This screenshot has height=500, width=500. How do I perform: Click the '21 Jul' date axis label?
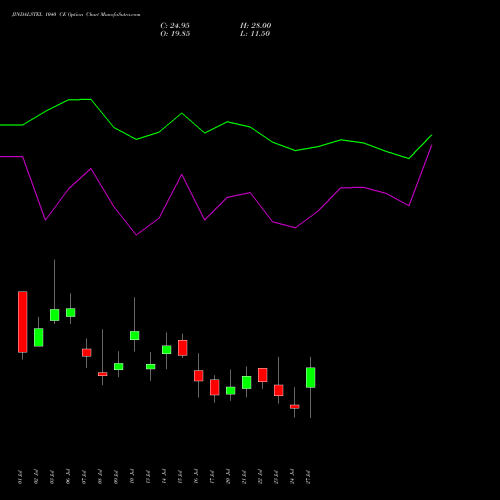[244, 477]
